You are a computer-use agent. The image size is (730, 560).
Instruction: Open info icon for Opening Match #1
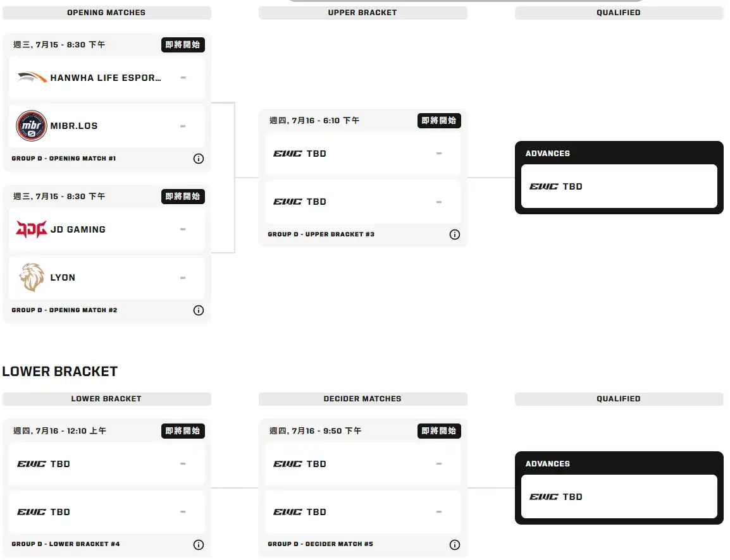click(x=199, y=159)
